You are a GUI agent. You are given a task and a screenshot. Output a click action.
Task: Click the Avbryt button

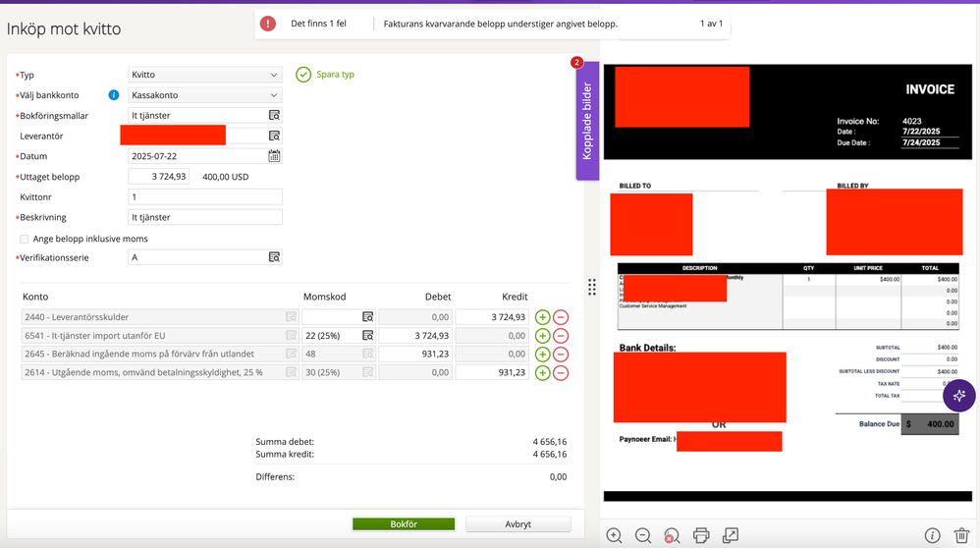click(x=517, y=524)
